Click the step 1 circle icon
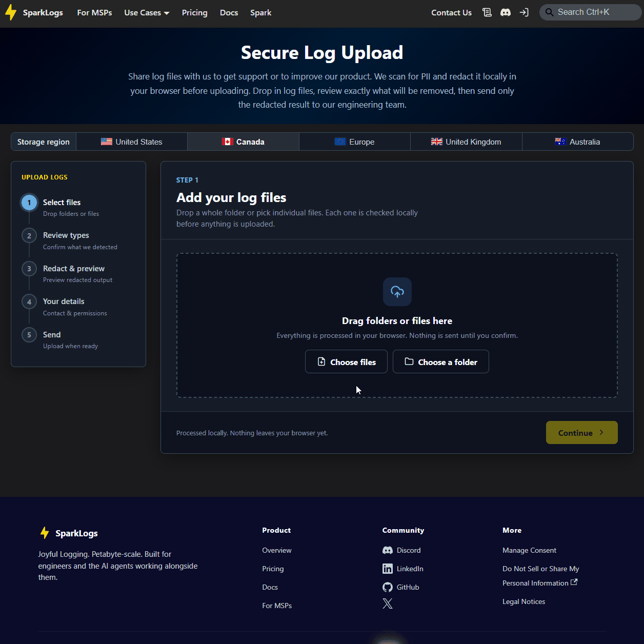Viewport: 644px width, 644px height. [x=29, y=203]
